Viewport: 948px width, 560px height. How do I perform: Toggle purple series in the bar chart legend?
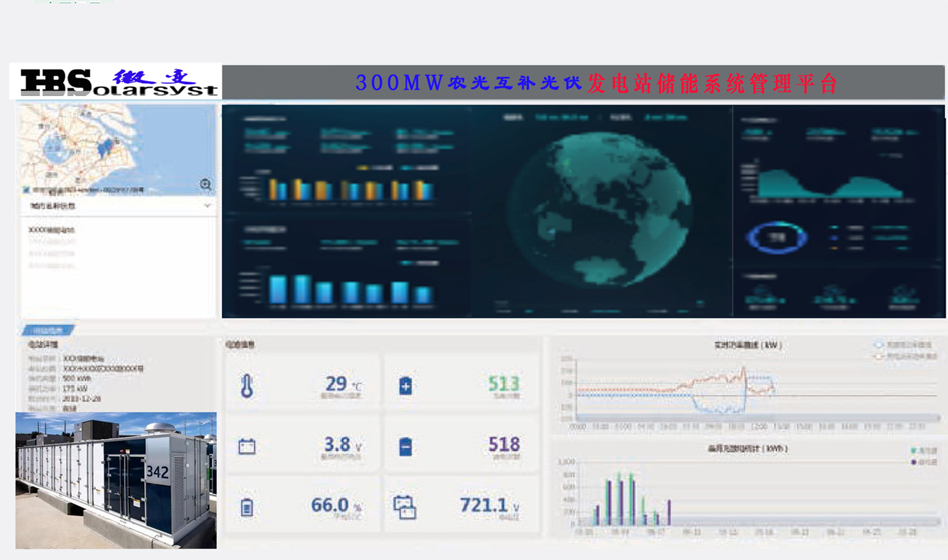click(x=913, y=462)
